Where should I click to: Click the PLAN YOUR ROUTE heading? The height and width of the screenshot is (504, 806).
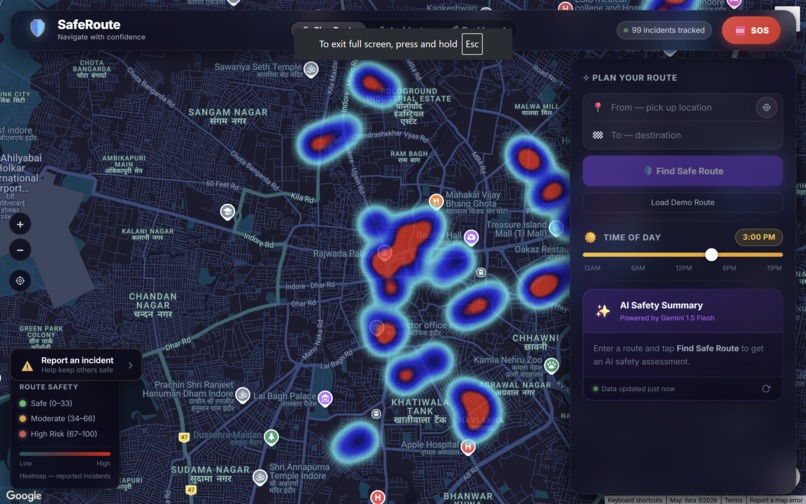(x=634, y=78)
